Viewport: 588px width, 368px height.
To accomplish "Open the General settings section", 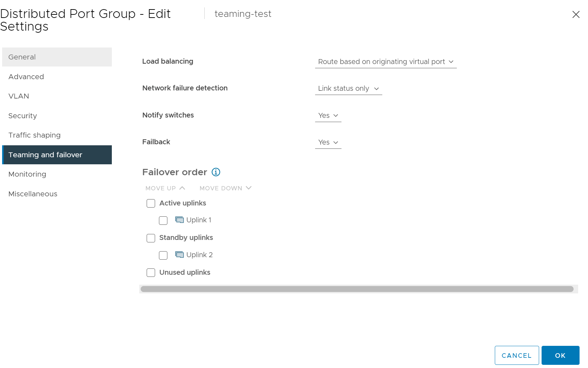I will point(57,57).
